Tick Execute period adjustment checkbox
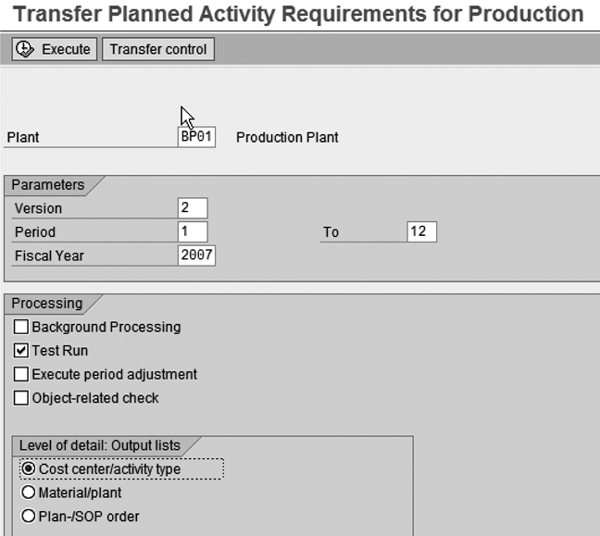 pos(21,374)
